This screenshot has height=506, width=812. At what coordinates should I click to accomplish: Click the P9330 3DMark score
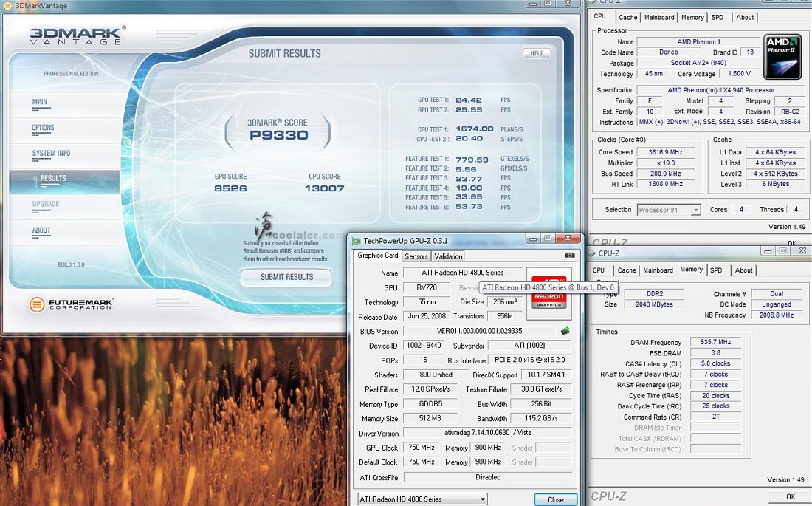point(278,135)
